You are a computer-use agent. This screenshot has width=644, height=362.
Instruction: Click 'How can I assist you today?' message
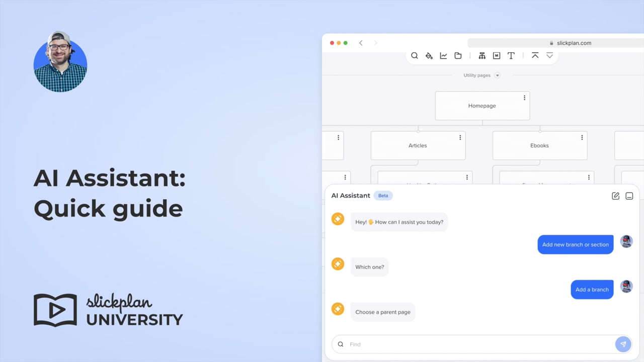click(399, 222)
